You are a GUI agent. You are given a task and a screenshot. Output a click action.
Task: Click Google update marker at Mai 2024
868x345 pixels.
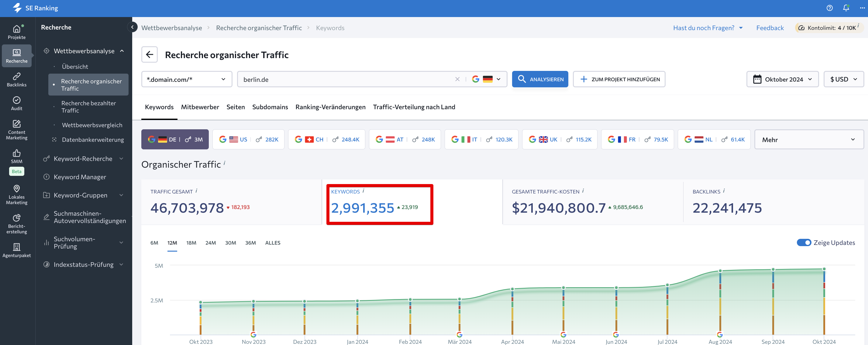(563, 335)
